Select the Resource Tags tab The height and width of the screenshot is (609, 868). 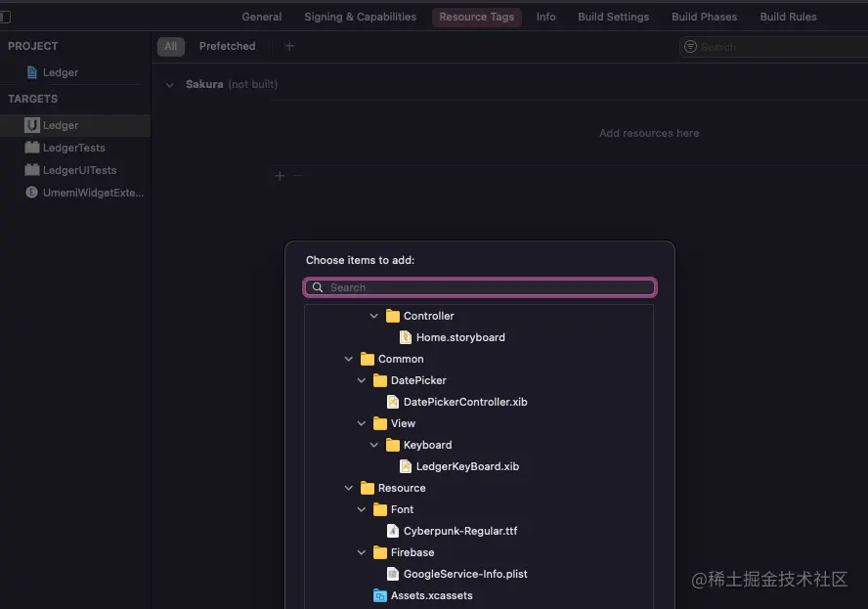pos(477,17)
